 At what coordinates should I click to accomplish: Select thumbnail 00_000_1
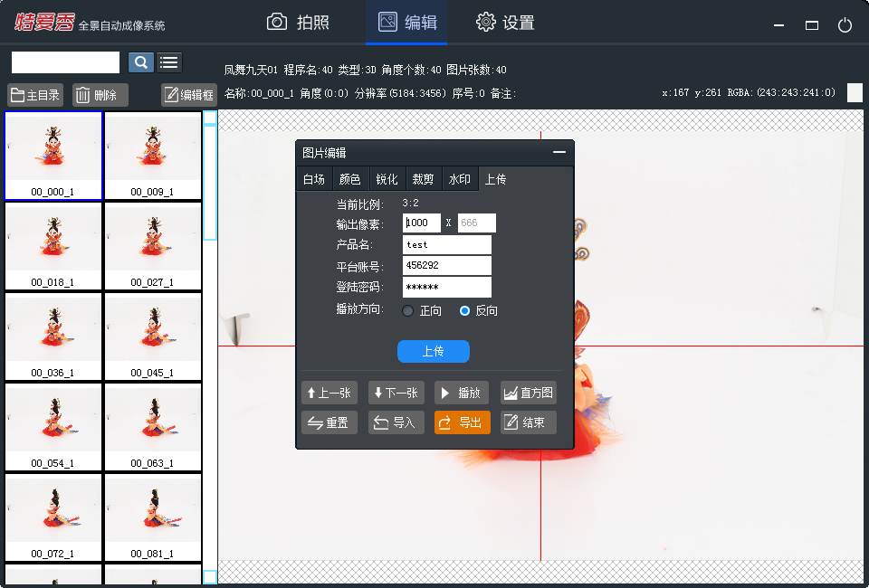click(53, 156)
